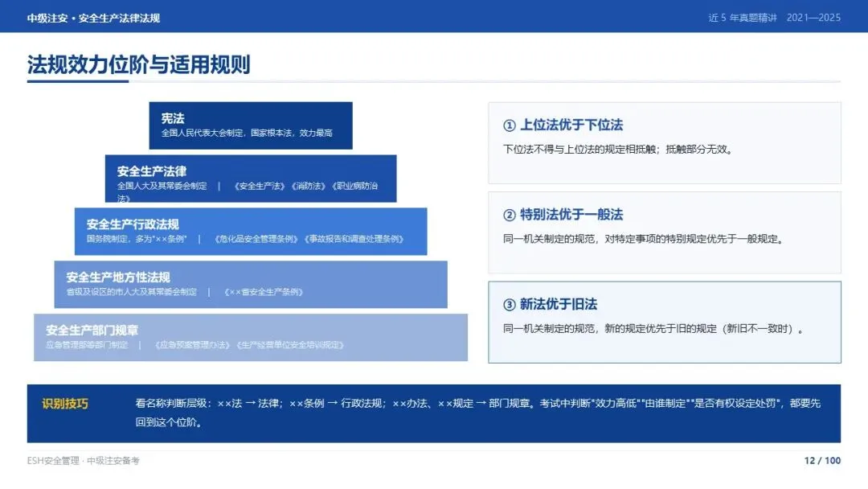The height and width of the screenshot is (489, 868).
Task: Select the 安全生产行政法规 tier heading
Action: (x=133, y=224)
